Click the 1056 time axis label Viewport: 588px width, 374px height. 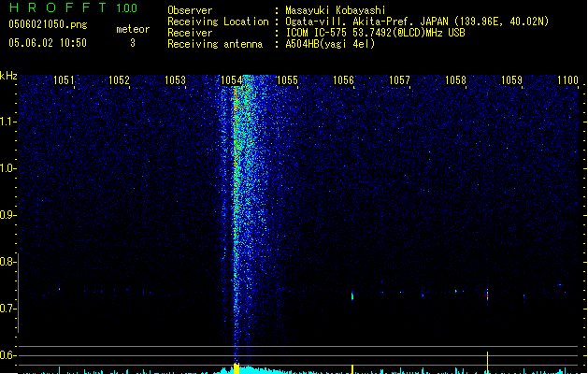pyautogui.click(x=343, y=79)
